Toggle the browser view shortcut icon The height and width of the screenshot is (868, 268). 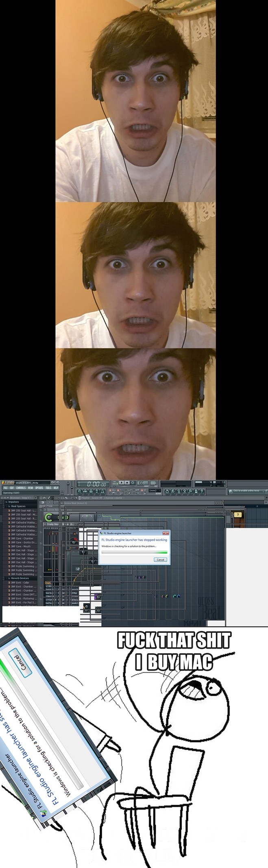[x=96, y=492]
